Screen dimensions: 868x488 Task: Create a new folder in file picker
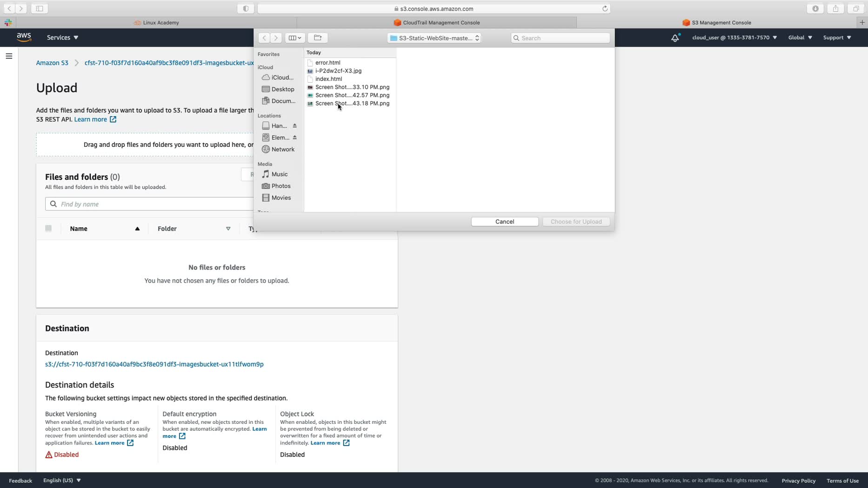pos(318,38)
